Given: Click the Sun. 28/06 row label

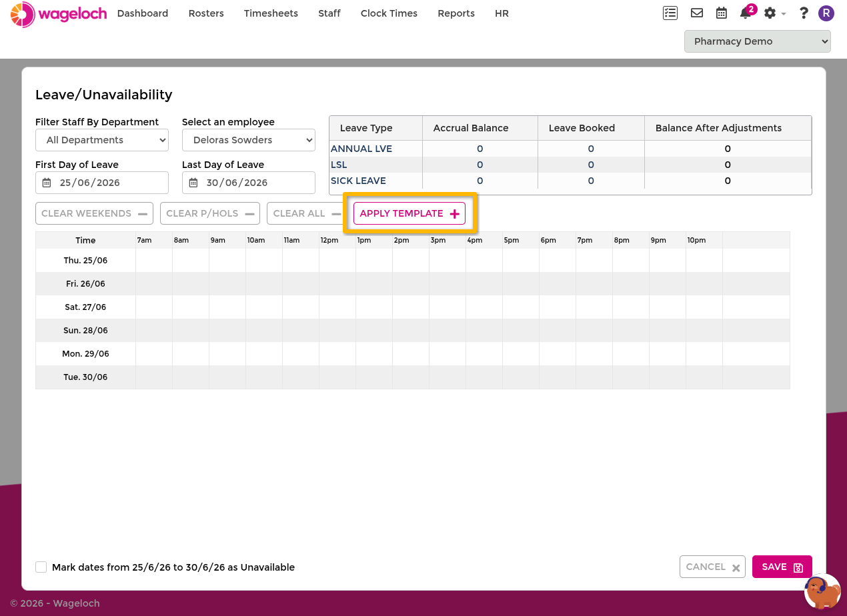Looking at the screenshot, I should [x=85, y=331].
